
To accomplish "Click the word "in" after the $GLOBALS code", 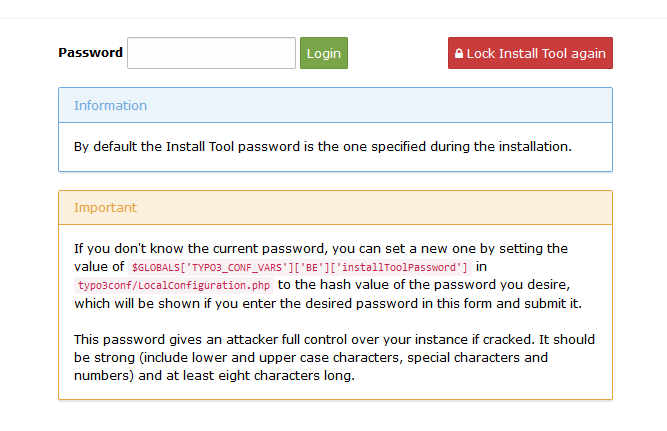I will coord(481,267).
